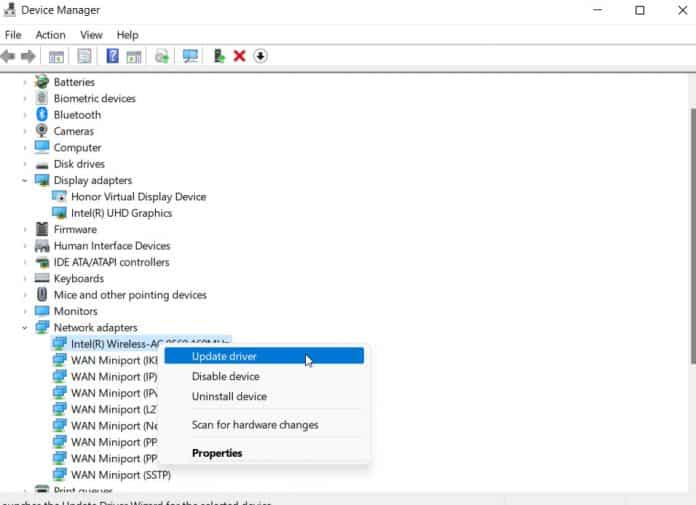Image resolution: width=696 pixels, height=505 pixels.
Task: Select Honor Virtual Display Device
Action: click(138, 197)
